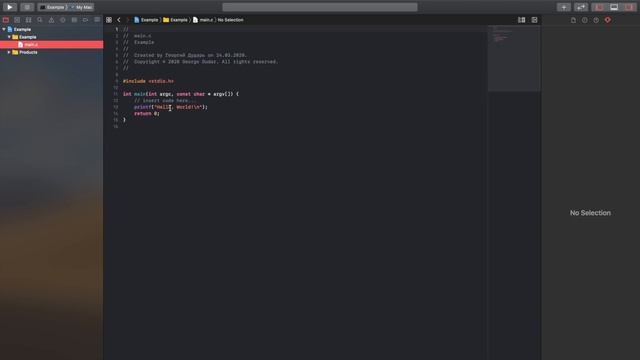Toggle the Debug area visibility

click(x=614, y=7)
